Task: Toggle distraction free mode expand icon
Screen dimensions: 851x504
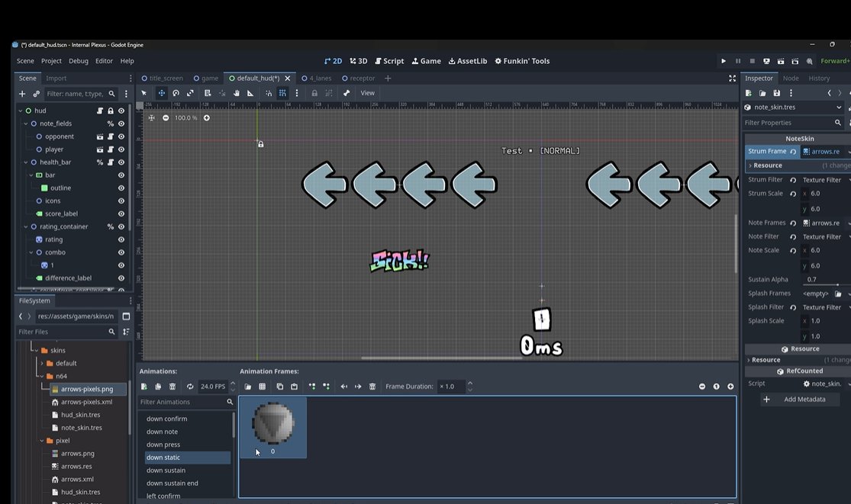Action: pos(732,79)
